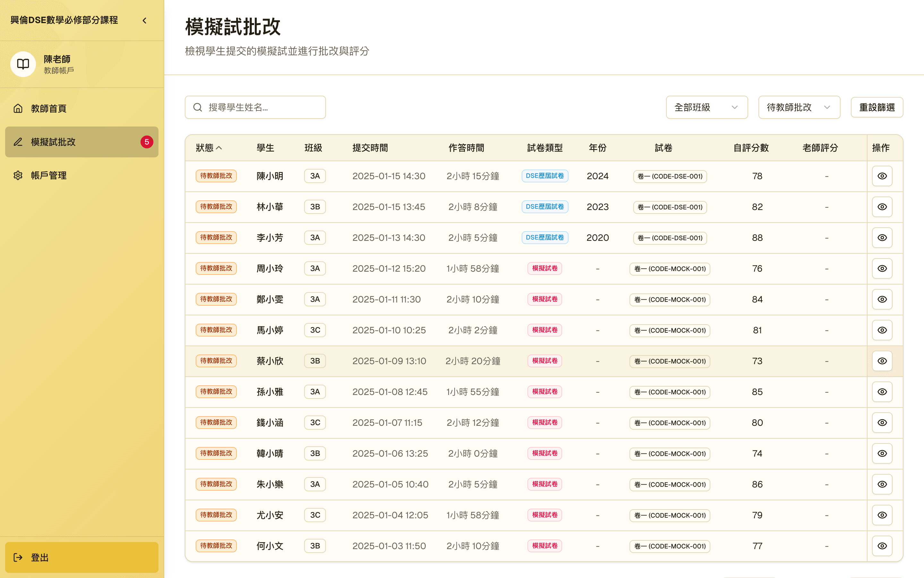Image resolution: width=924 pixels, height=578 pixels.
Task: View 何小文's submission via eye icon
Action: pyautogui.click(x=882, y=546)
